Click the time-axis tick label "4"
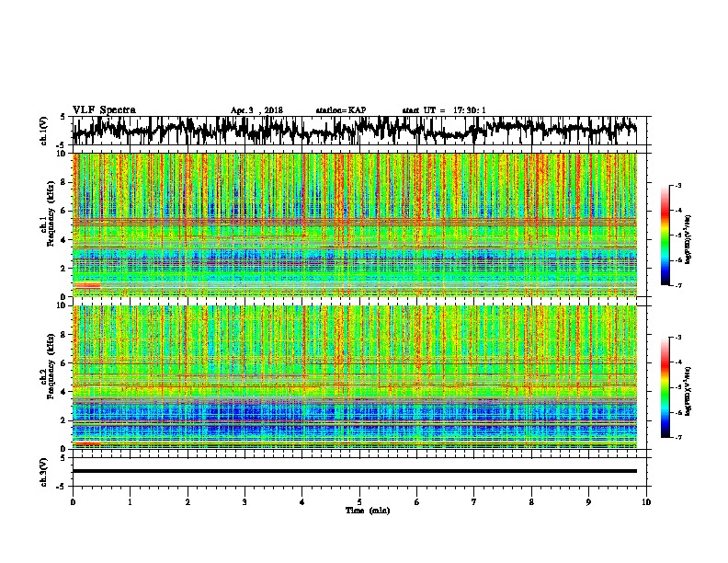This screenshot has height=563, width=728. 302,501
